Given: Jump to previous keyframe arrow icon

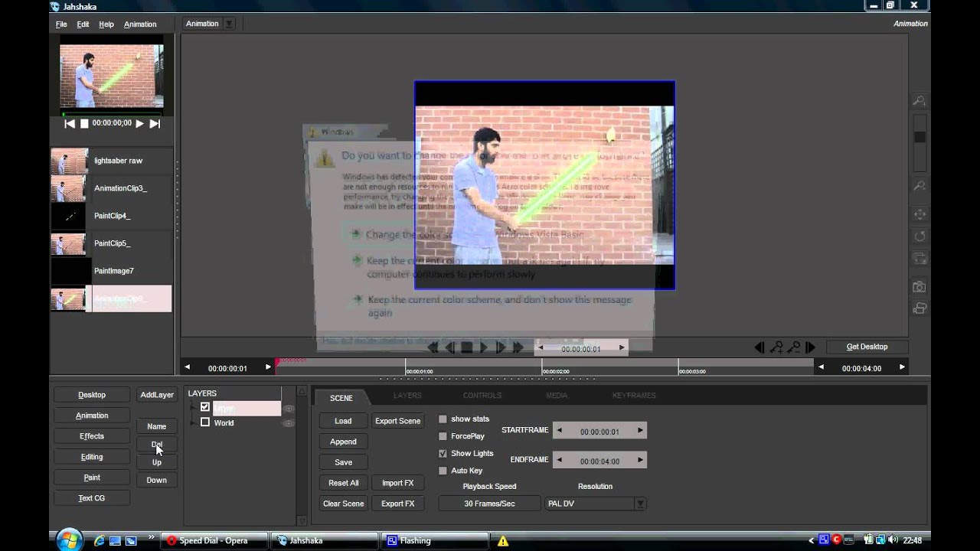Looking at the screenshot, I should 759,347.
